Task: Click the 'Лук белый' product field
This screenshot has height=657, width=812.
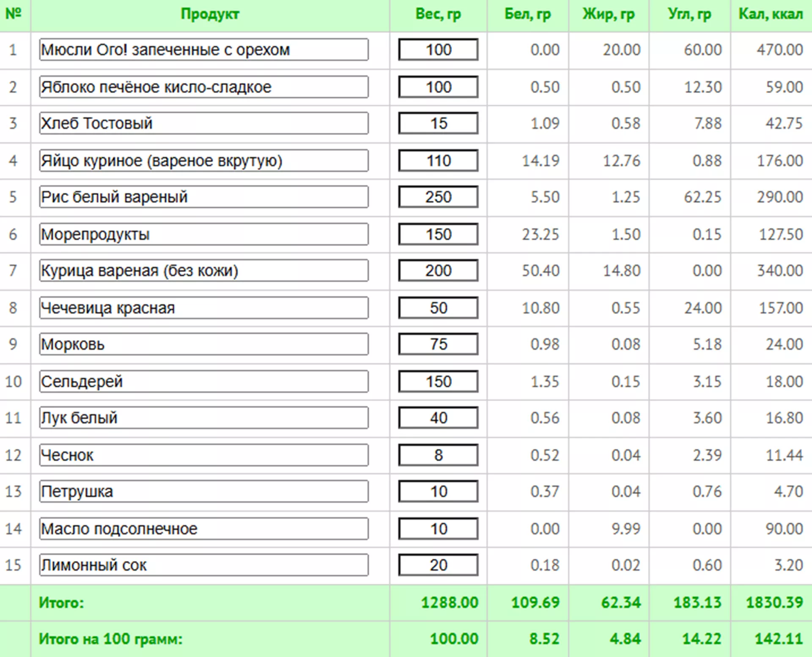Action: pos(203,418)
